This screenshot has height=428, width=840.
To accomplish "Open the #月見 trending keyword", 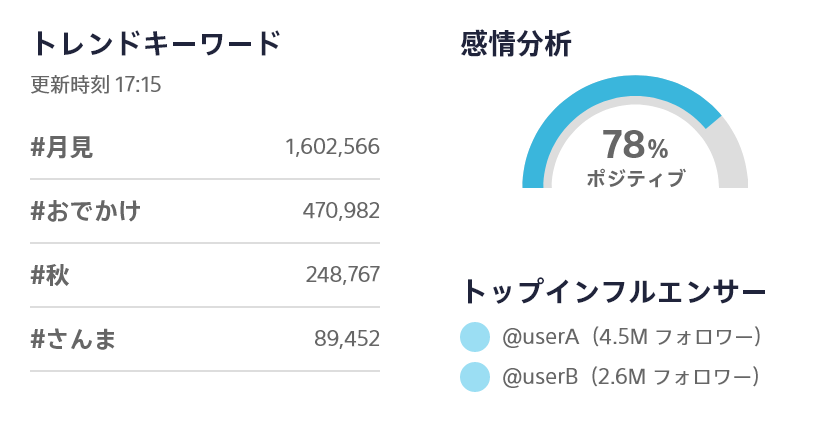I will [x=62, y=147].
